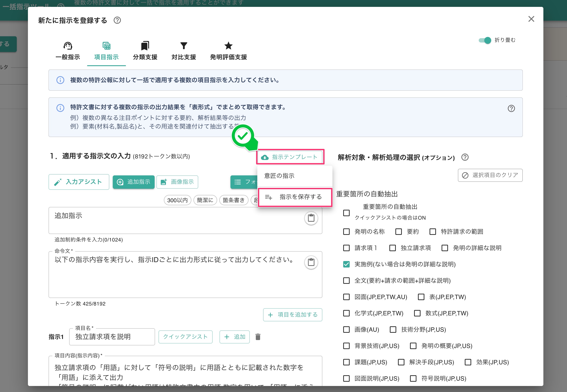Open the 指示テンプレート dropdown

tap(290, 157)
